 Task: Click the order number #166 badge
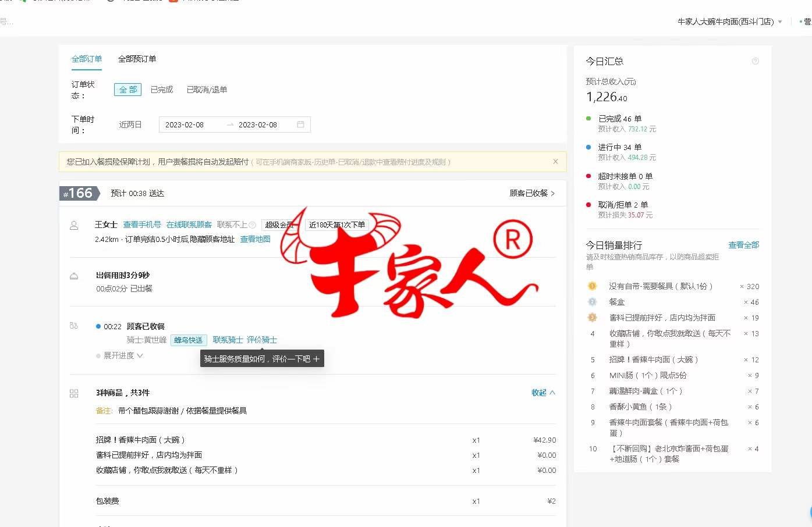tap(79, 193)
